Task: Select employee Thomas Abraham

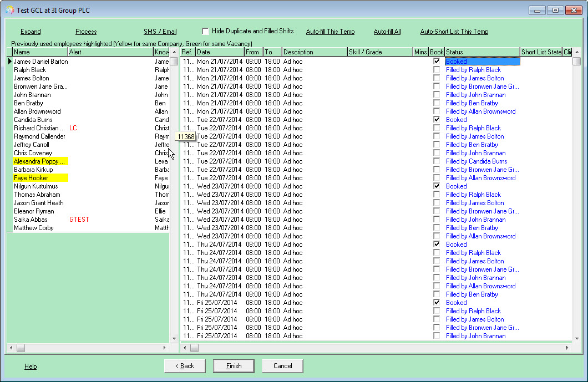Action: click(x=37, y=195)
